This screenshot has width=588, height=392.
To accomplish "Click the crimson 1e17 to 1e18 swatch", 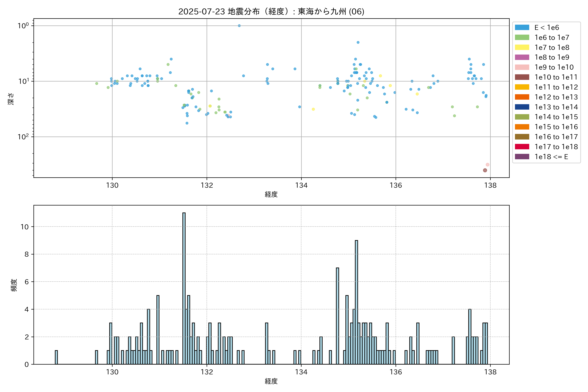I will point(522,147).
